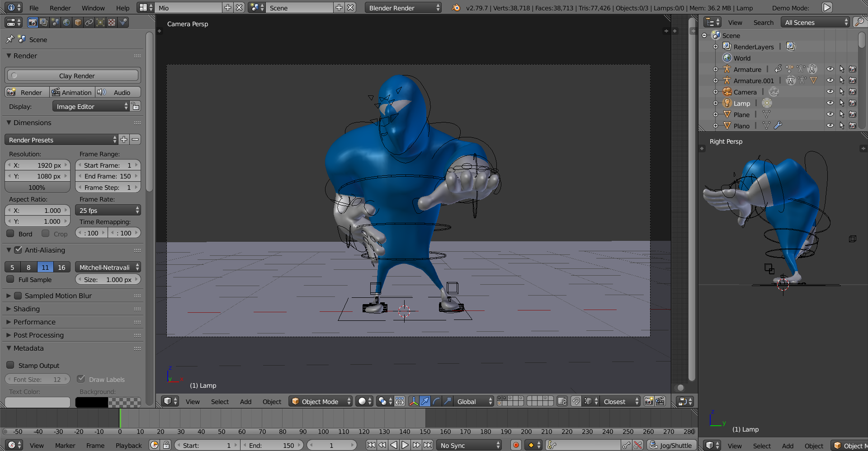
Task: Hide the Camera object via eye icon
Action: [x=830, y=92]
